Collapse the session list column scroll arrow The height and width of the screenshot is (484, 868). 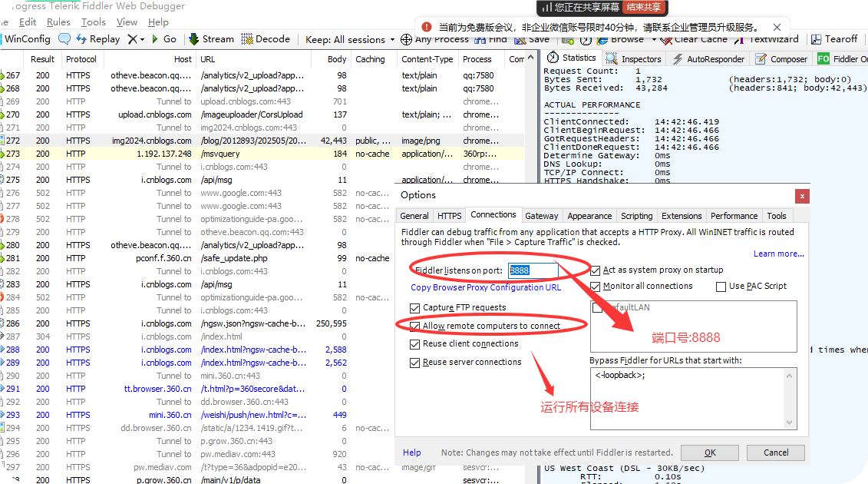pyautogui.click(x=531, y=57)
